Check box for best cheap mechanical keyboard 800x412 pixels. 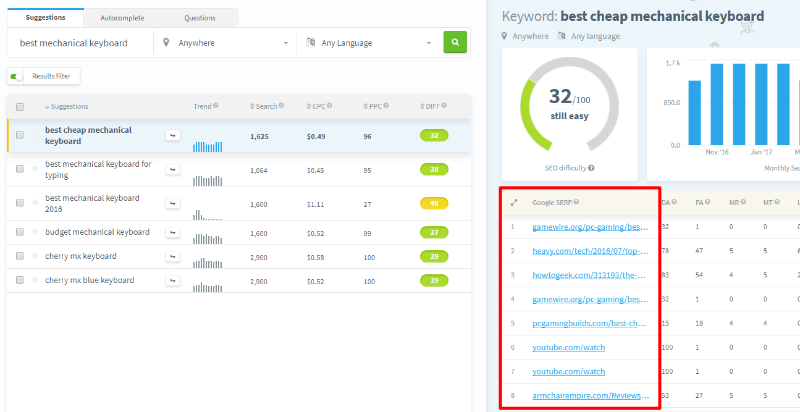pos(20,135)
